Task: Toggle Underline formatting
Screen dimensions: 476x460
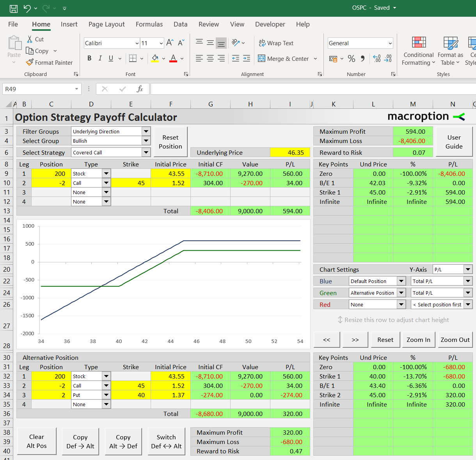Action: point(111,58)
